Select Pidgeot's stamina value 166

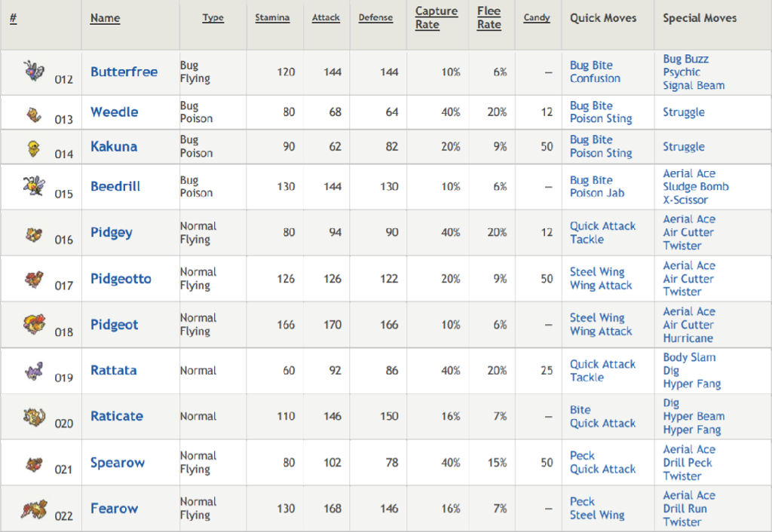pos(286,325)
